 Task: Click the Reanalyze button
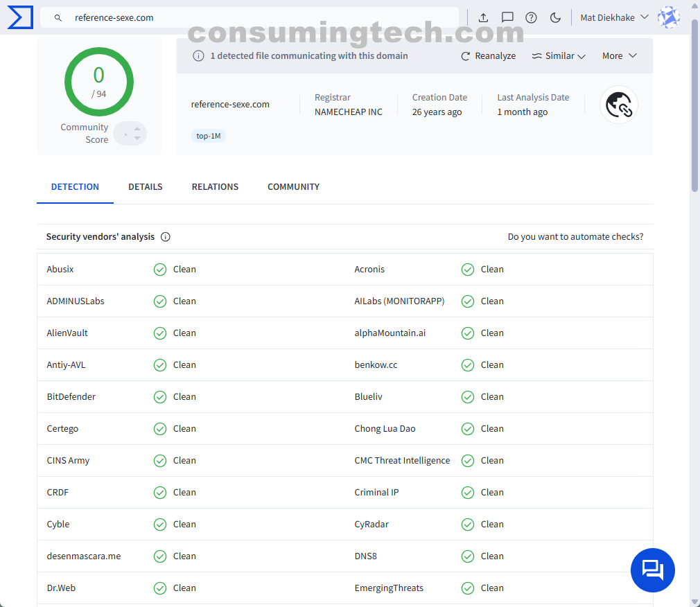click(489, 56)
